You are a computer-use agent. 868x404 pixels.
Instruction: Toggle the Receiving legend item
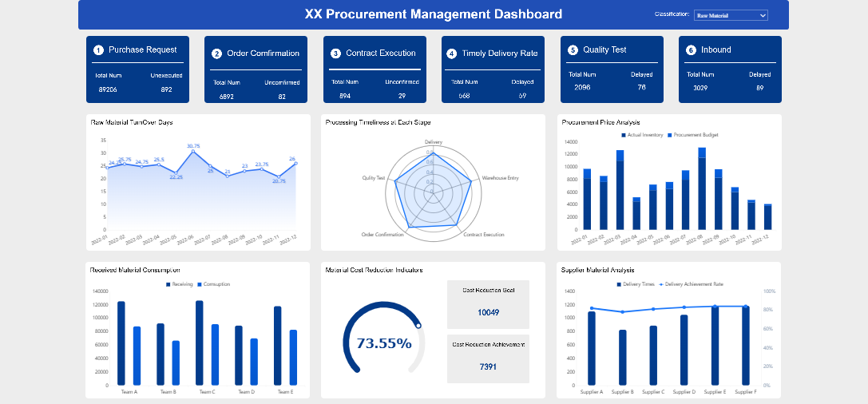(x=180, y=284)
